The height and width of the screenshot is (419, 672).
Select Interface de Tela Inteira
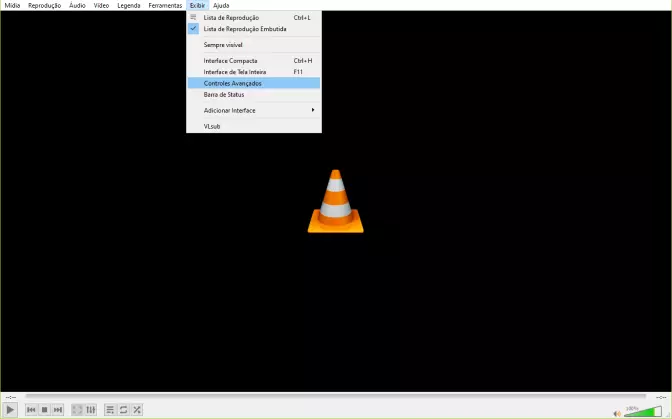click(x=254, y=72)
